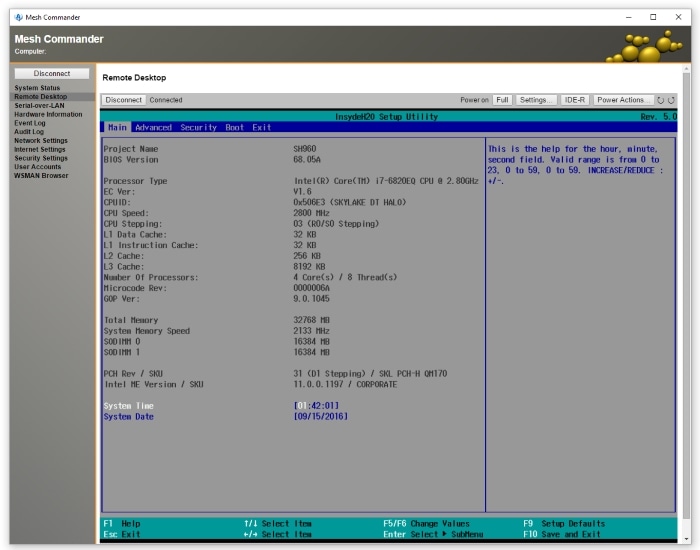Click the Esc Exit footer text
This screenshot has width=700, height=550.
[122, 534]
